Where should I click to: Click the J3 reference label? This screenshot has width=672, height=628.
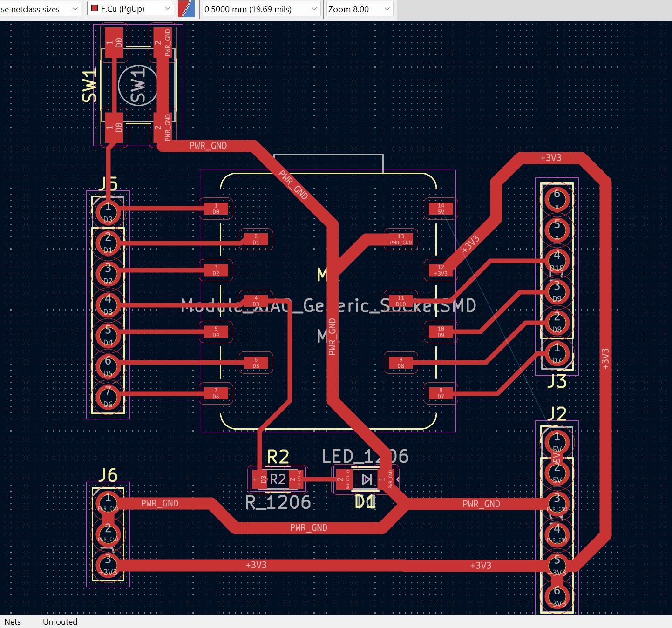(x=557, y=382)
